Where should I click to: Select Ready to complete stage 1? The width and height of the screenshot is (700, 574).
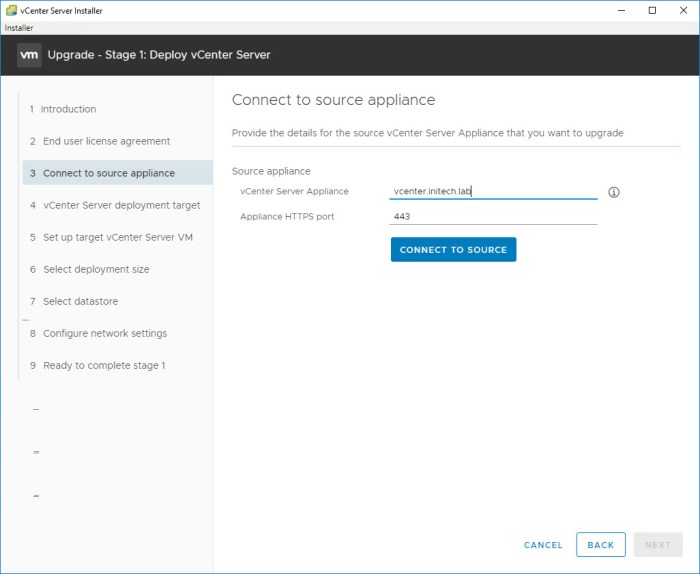click(x=104, y=365)
